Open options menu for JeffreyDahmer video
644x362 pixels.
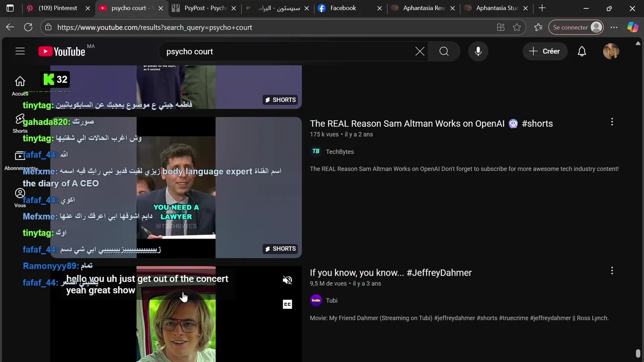pyautogui.click(x=612, y=270)
